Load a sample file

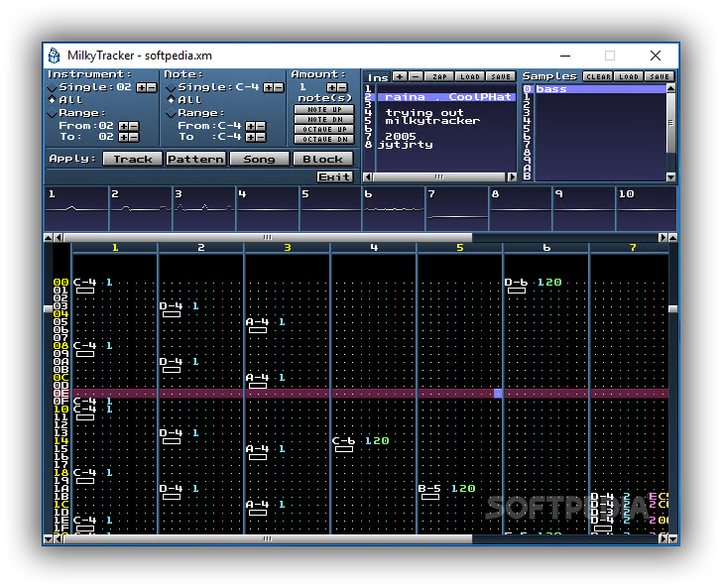(x=629, y=77)
